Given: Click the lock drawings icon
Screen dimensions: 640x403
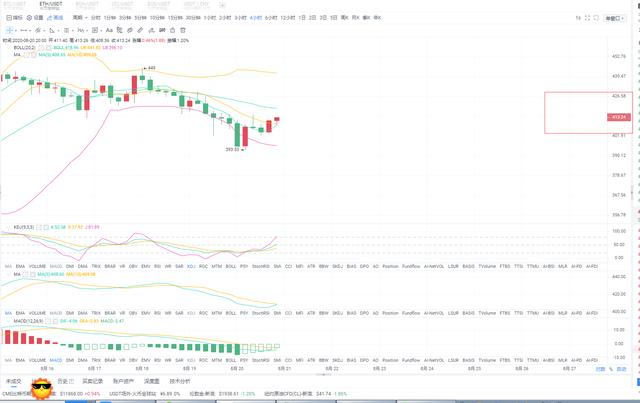Looking at the screenshot, I should point(172,30).
